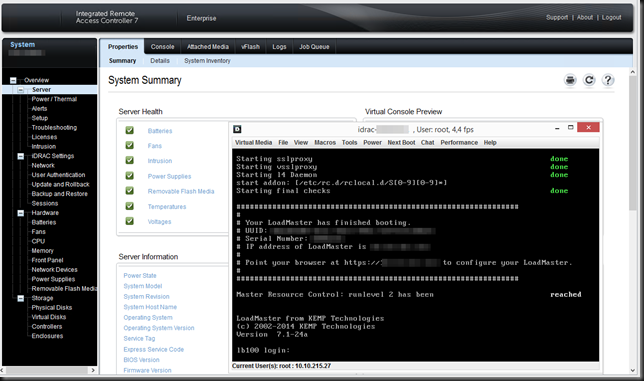Screen dimensions: 644x381
Task: Select Alerts in navigation tree
Action: (39, 108)
